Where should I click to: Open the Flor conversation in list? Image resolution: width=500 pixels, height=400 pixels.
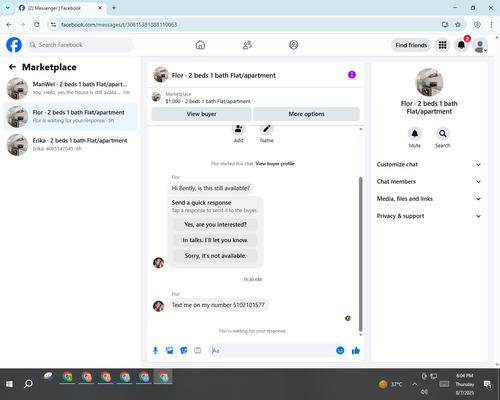click(x=70, y=117)
